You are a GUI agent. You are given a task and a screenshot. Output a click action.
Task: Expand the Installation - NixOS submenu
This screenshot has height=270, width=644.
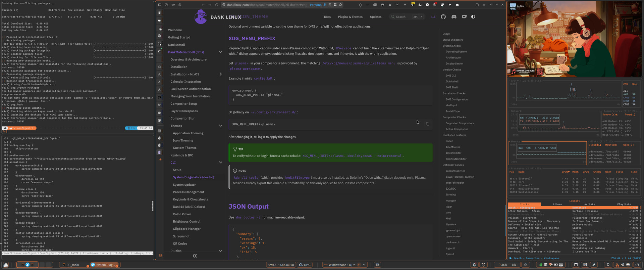click(220, 74)
